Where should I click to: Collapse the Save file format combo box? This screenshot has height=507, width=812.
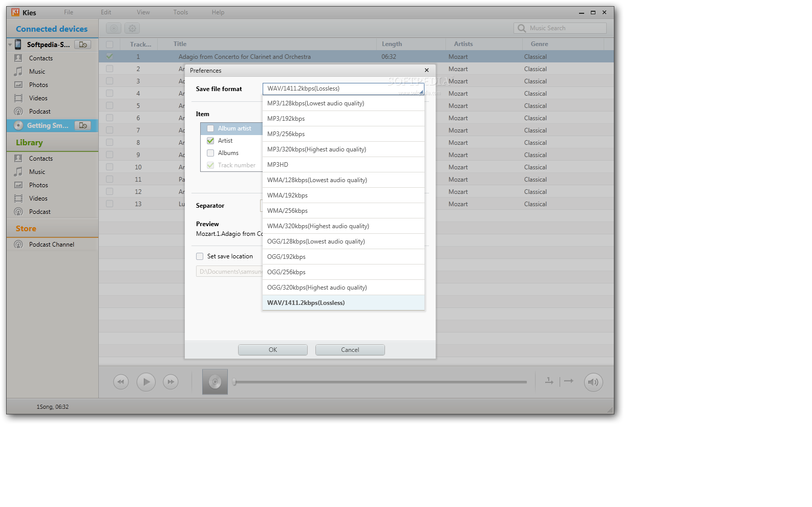[344, 89]
